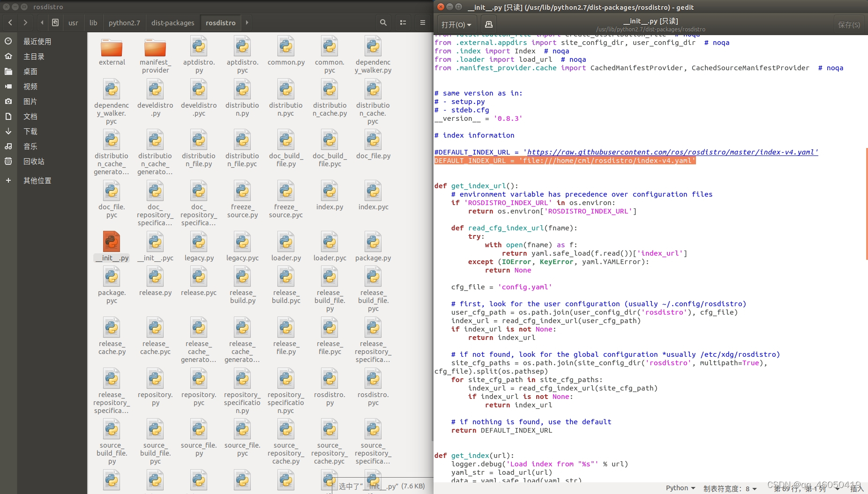This screenshot has width=868, height=494.
Task: Click the cfg_file = 'config.yaml' line
Action: 501,287
